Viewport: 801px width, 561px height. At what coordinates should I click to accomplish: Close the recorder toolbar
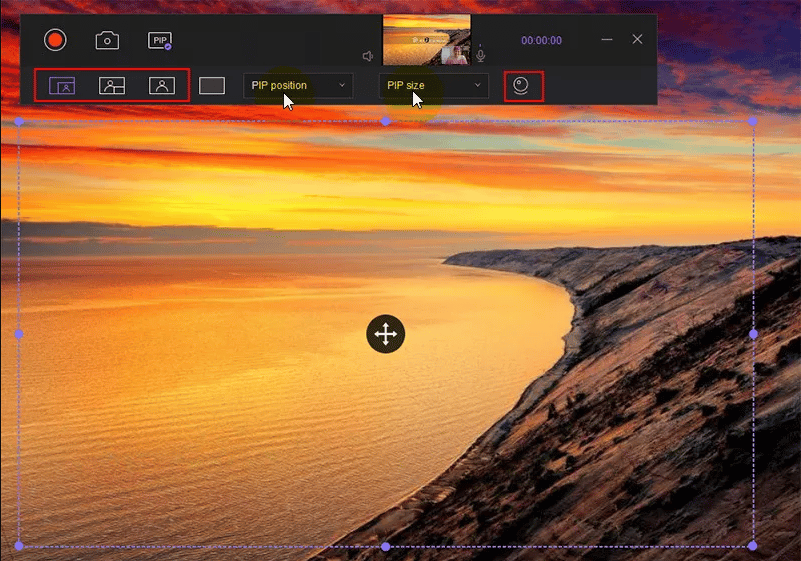[x=637, y=39]
